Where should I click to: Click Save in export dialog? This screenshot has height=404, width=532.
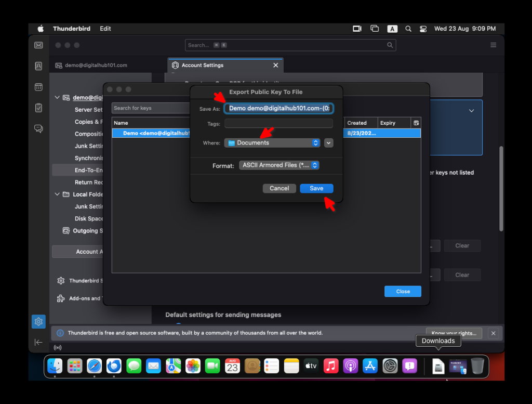316,188
